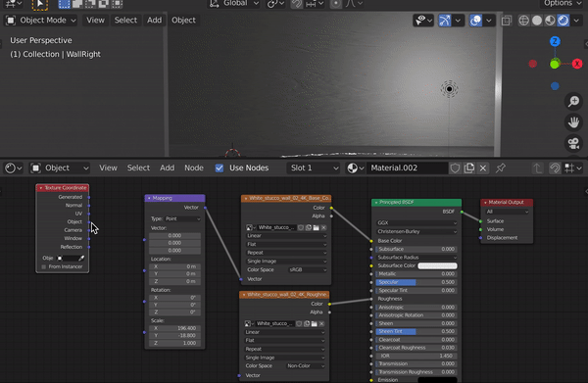Screen dimensions: 588x383
Task: Click the parent node tree arrow icon
Action: tap(537, 168)
